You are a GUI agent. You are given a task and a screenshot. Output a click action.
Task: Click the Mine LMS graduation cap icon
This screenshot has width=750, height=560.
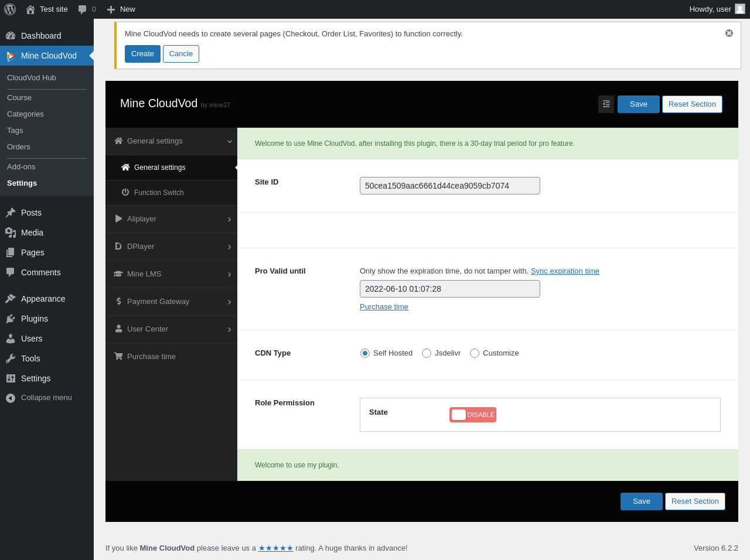(118, 274)
